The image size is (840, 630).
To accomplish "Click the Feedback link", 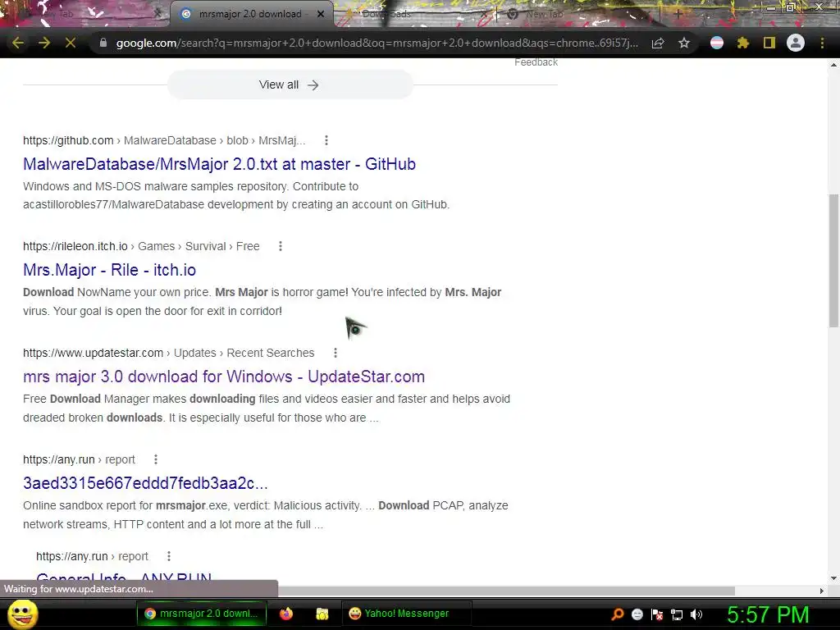I will click(x=536, y=62).
